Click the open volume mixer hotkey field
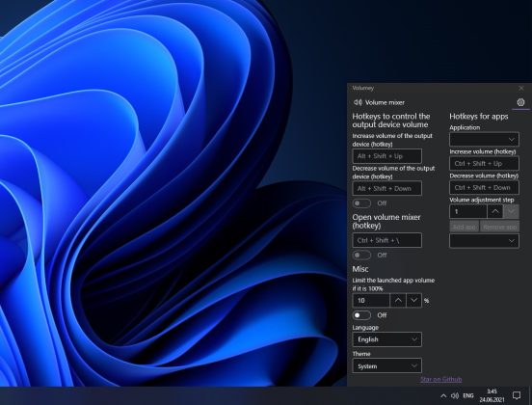The width and height of the screenshot is (532, 405). (x=386, y=240)
